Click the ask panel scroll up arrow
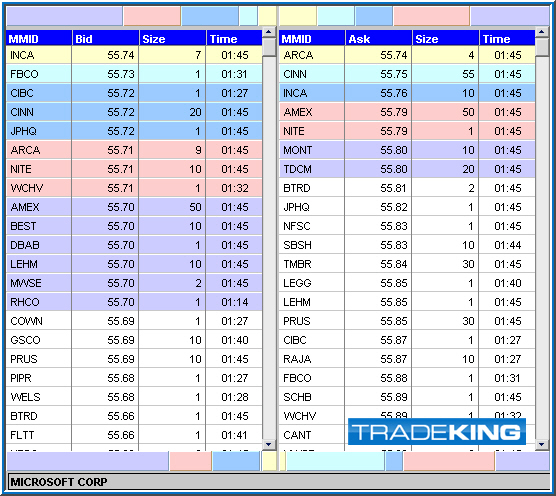 click(541, 32)
